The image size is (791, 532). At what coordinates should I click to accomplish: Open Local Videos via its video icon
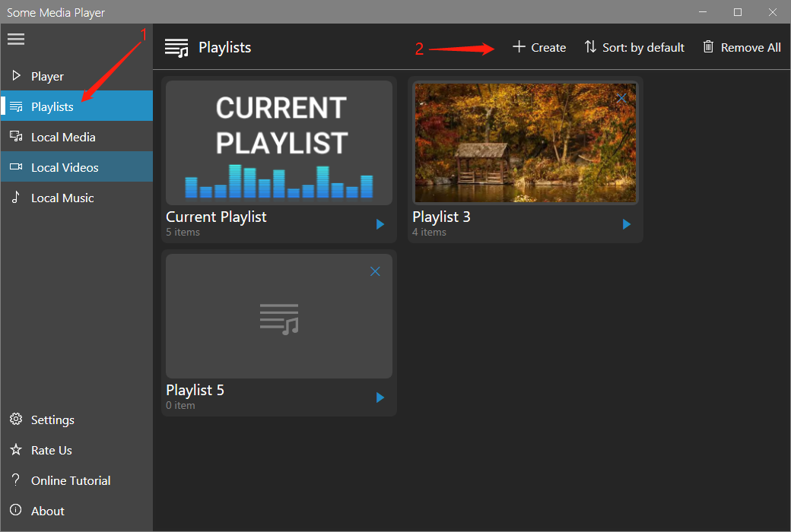[x=14, y=166]
